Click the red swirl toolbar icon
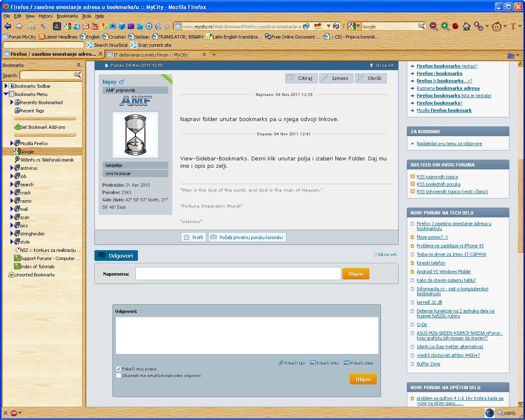The image size is (525, 420). [456, 26]
